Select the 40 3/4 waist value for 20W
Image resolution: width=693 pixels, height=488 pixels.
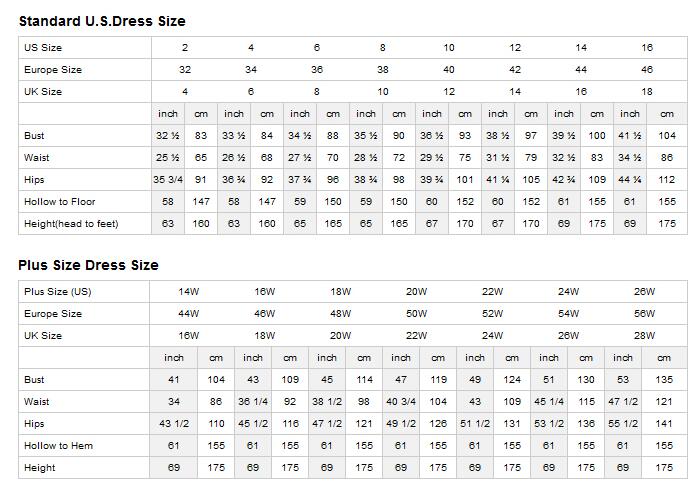(x=401, y=402)
